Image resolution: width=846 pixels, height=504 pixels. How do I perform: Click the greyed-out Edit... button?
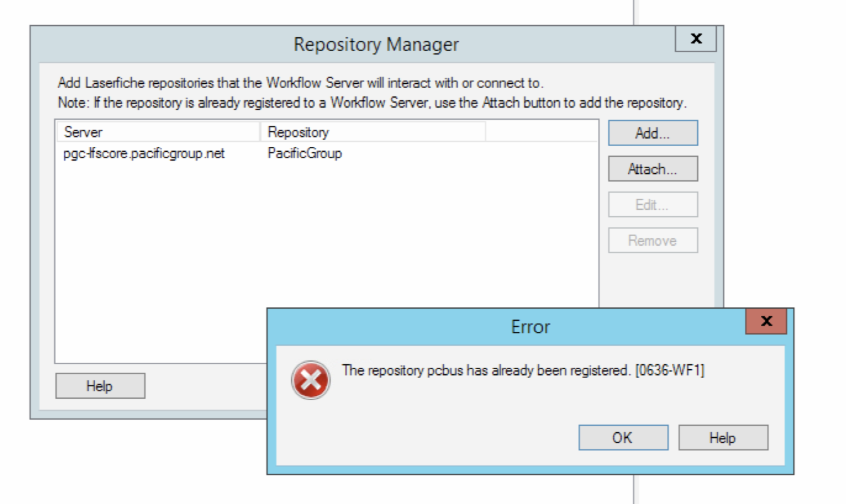[x=652, y=205]
